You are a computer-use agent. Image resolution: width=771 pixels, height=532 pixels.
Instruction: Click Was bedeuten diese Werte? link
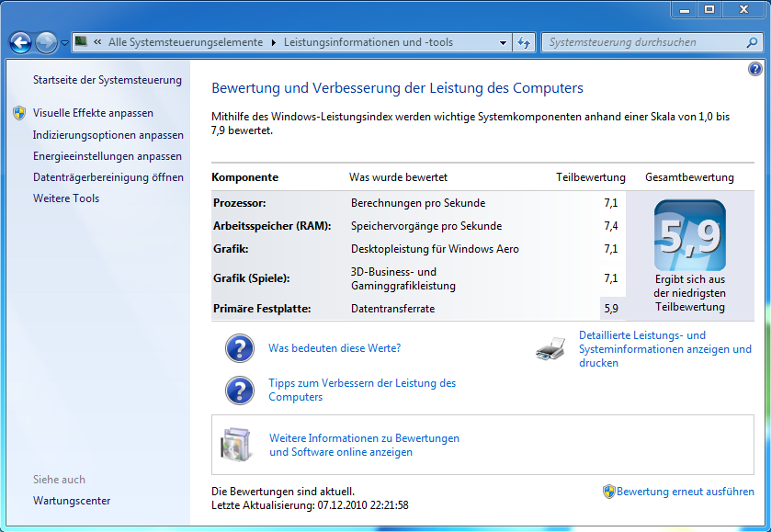334,348
